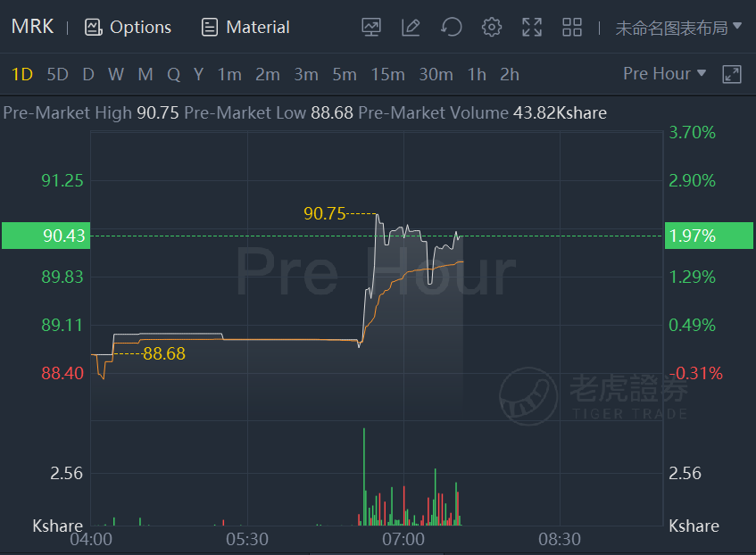The width and height of the screenshot is (756, 555).
Task: Open chart settings gear
Action: tap(491, 27)
